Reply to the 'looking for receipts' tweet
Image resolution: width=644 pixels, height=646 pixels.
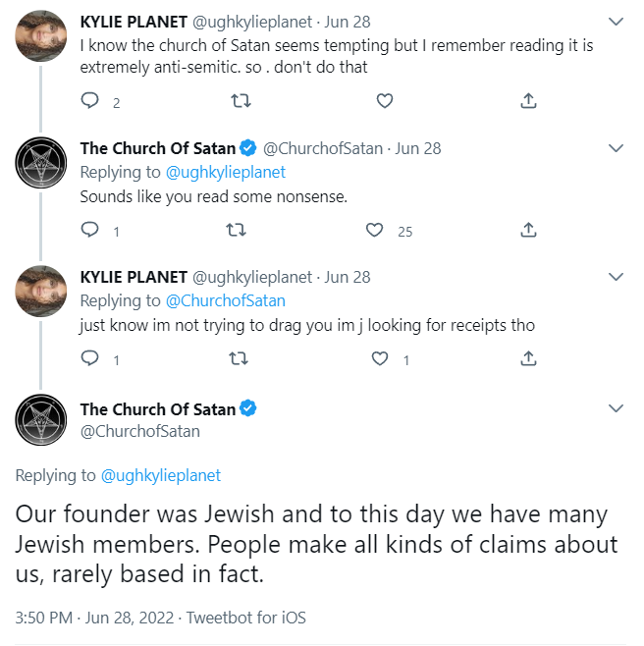click(x=89, y=359)
